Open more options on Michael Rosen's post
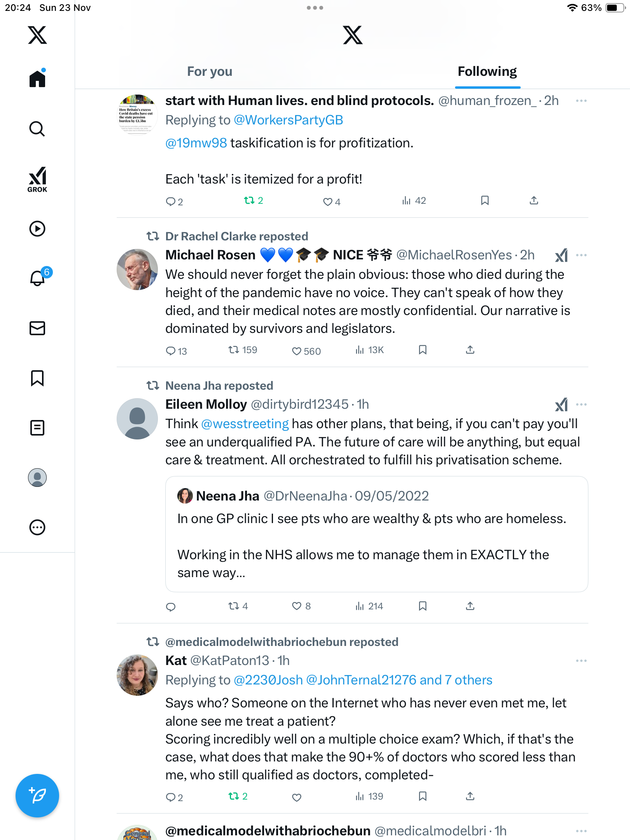This screenshot has width=630, height=840. [581, 255]
